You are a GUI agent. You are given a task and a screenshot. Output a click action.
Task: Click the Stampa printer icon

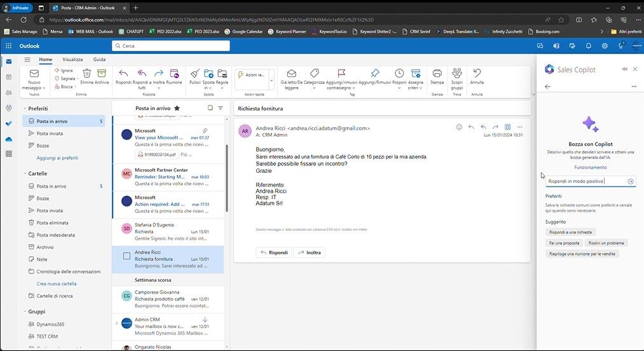[x=437, y=74]
